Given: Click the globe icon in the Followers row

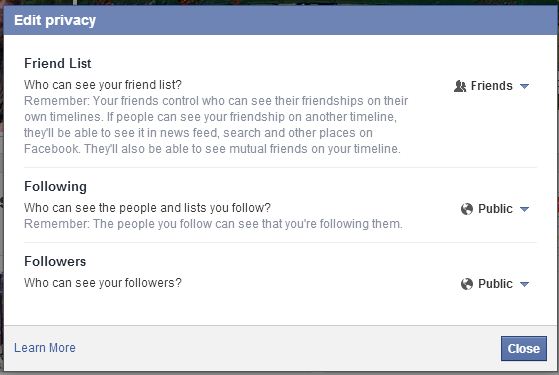Looking at the screenshot, I should coord(467,284).
